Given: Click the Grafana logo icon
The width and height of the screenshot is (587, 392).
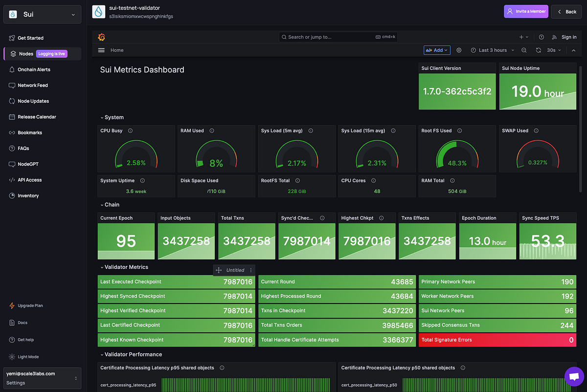Looking at the screenshot, I should (101, 37).
